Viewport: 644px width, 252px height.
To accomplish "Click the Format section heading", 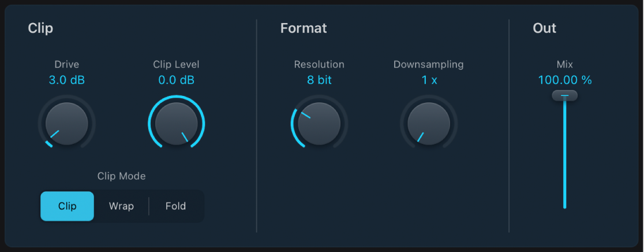I will pos(304,28).
